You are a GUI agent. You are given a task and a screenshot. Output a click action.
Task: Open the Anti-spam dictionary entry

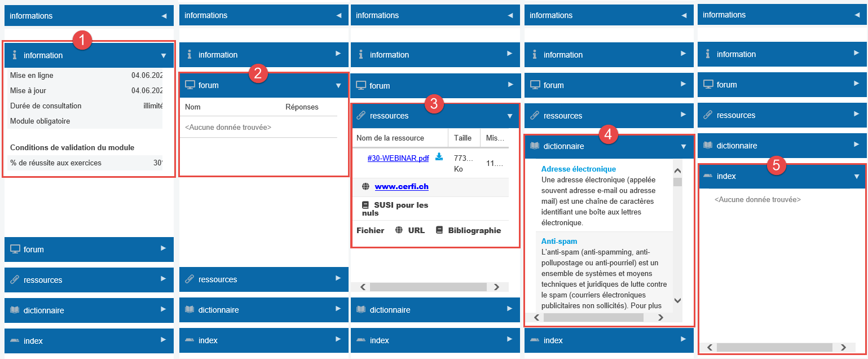coord(559,241)
